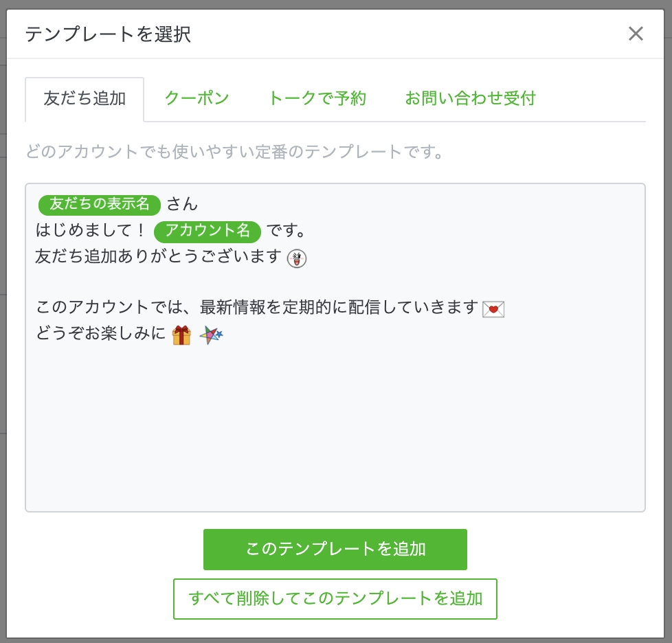Click the colorful star confetti emoji
This screenshot has height=643, width=672.
point(211,335)
